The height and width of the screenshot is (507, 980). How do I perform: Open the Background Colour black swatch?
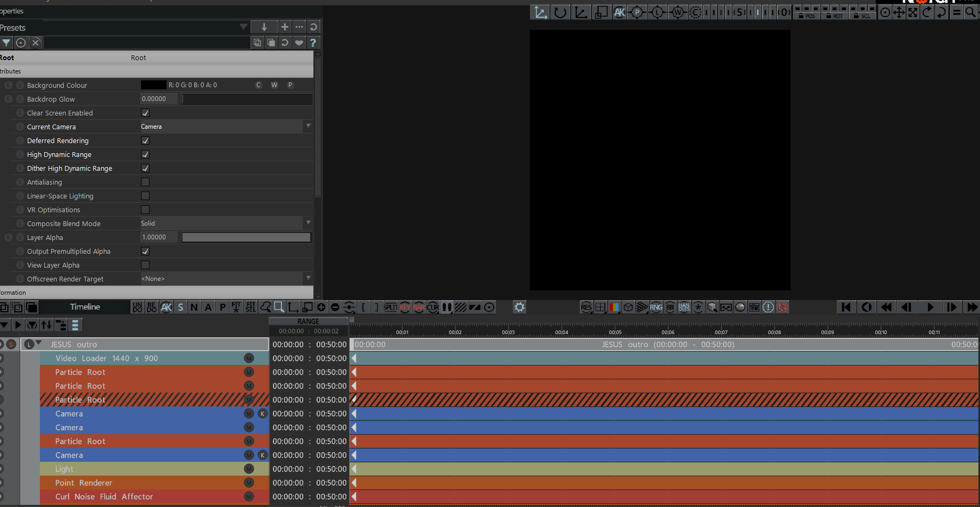(153, 85)
